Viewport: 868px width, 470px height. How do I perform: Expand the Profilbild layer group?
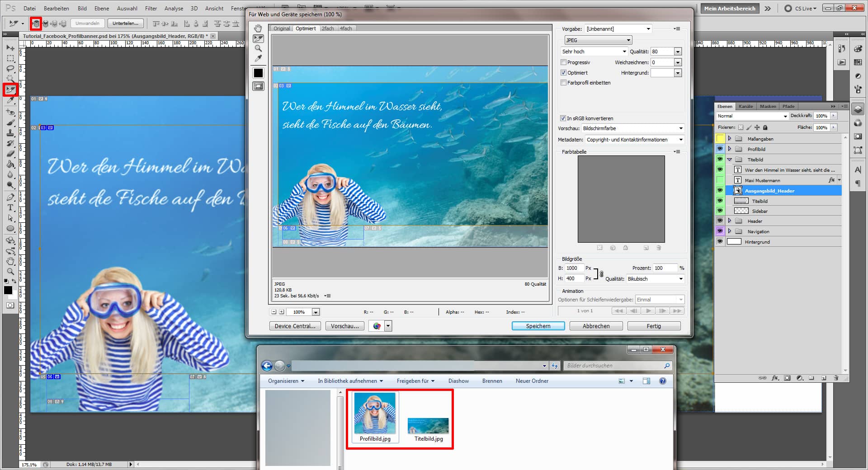click(729, 149)
